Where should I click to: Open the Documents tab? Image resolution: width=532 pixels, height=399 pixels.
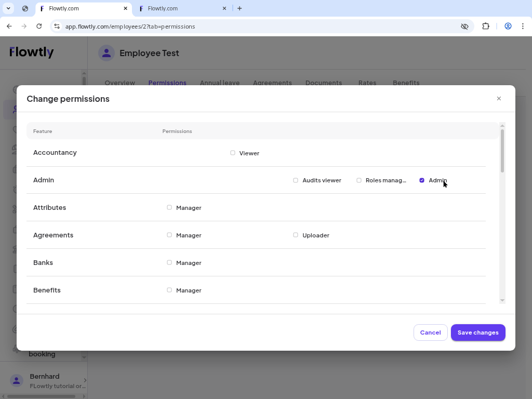(x=324, y=83)
